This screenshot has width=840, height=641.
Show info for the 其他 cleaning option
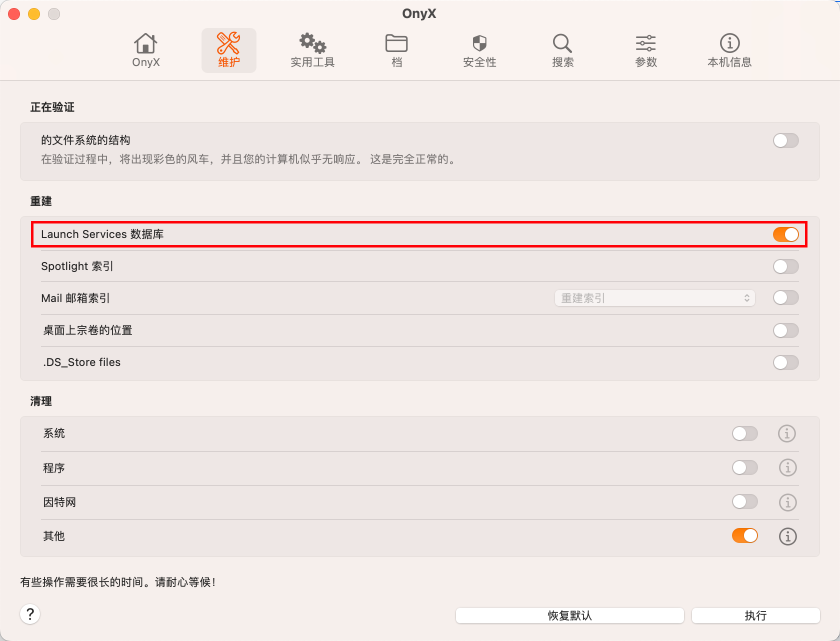(x=787, y=536)
